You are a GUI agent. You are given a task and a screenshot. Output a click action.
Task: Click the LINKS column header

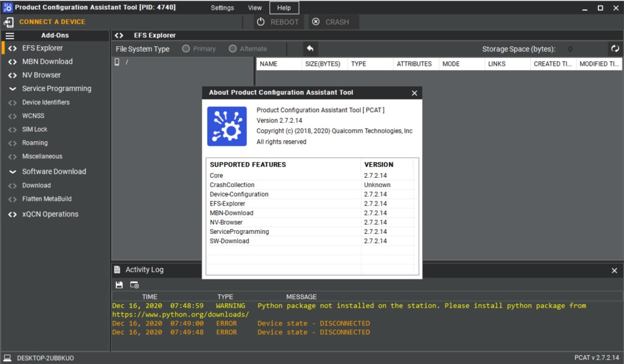tap(507, 64)
